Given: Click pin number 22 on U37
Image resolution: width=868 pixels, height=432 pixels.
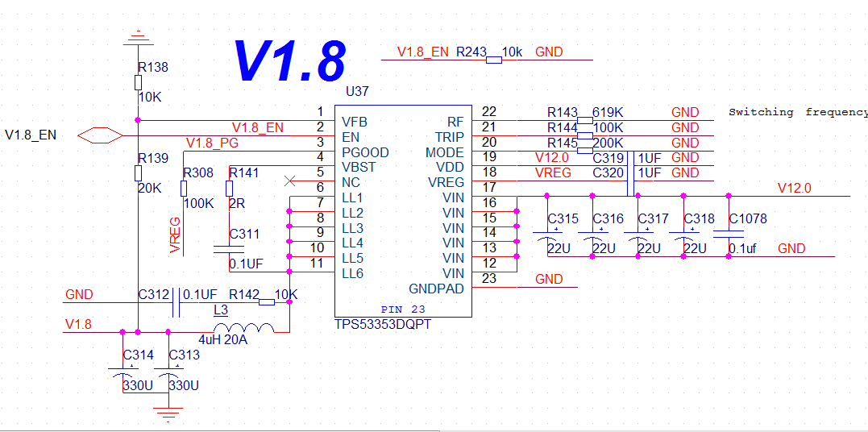Looking at the screenshot, I should pyautogui.click(x=489, y=110).
